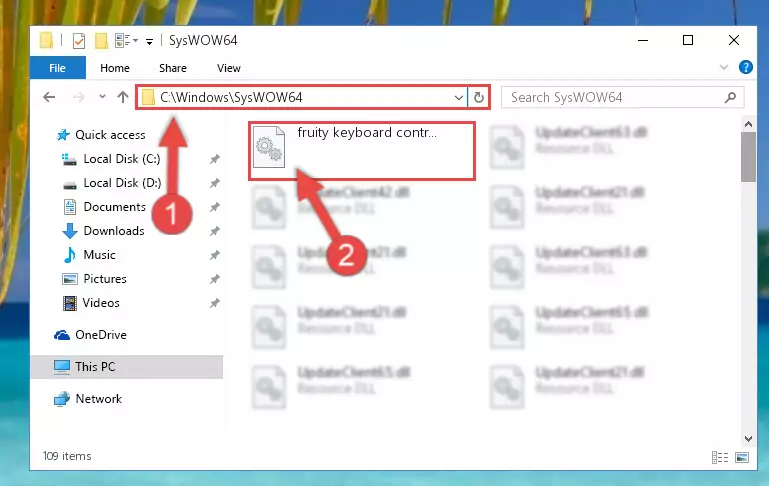Click the vertical scrollbar thumb
The image size is (769, 486).
[x=748, y=157]
